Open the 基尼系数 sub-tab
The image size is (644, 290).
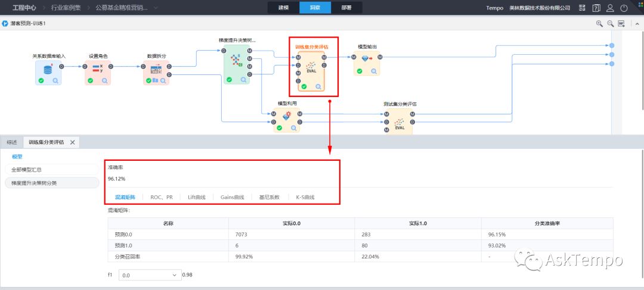(270, 197)
